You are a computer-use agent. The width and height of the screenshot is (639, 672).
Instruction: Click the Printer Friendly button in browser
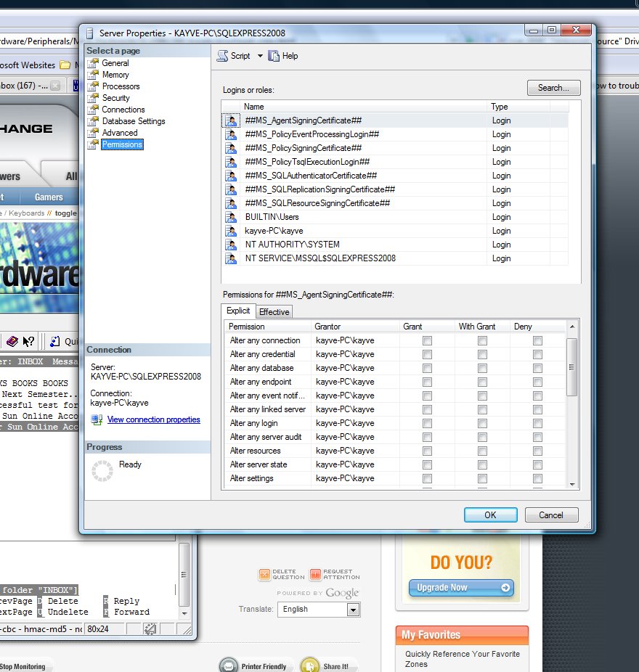tap(256, 666)
